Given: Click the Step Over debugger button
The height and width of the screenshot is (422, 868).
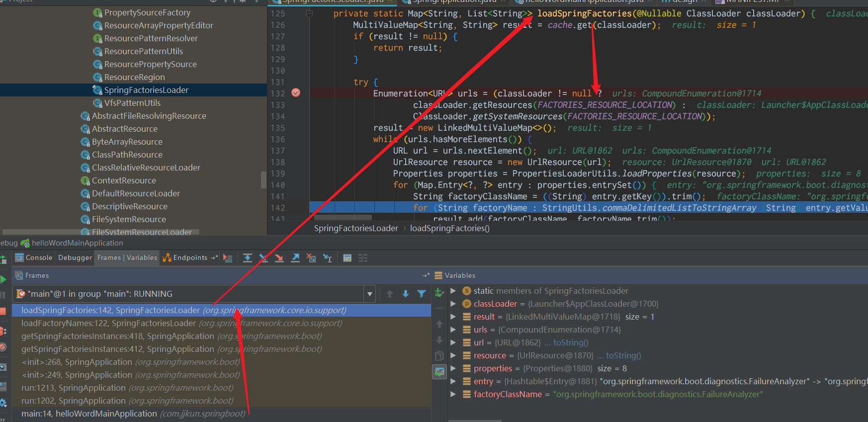Looking at the screenshot, I should pos(248,258).
